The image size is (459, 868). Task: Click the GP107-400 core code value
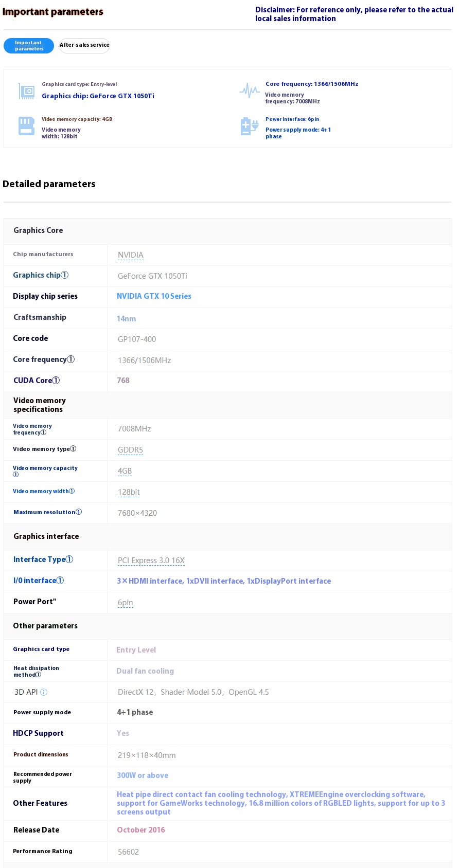[x=137, y=339]
